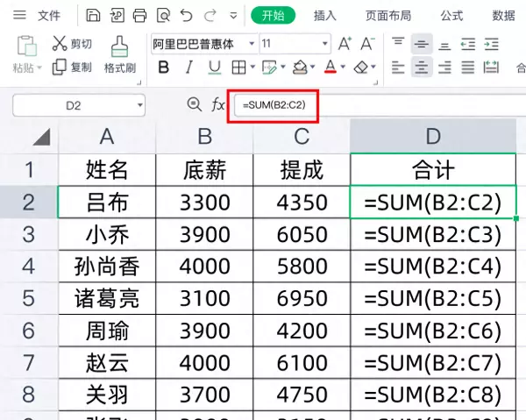The image size is (526, 420).
Task: Expand the font color dropdown arrow
Action: coord(343,68)
